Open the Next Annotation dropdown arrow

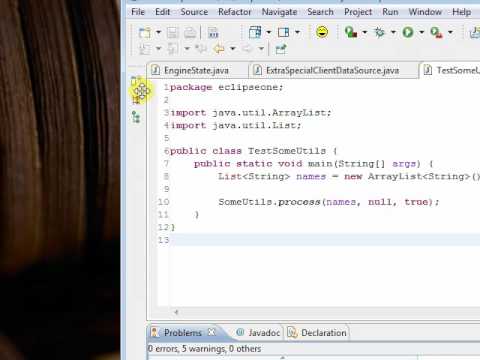(158, 49)
